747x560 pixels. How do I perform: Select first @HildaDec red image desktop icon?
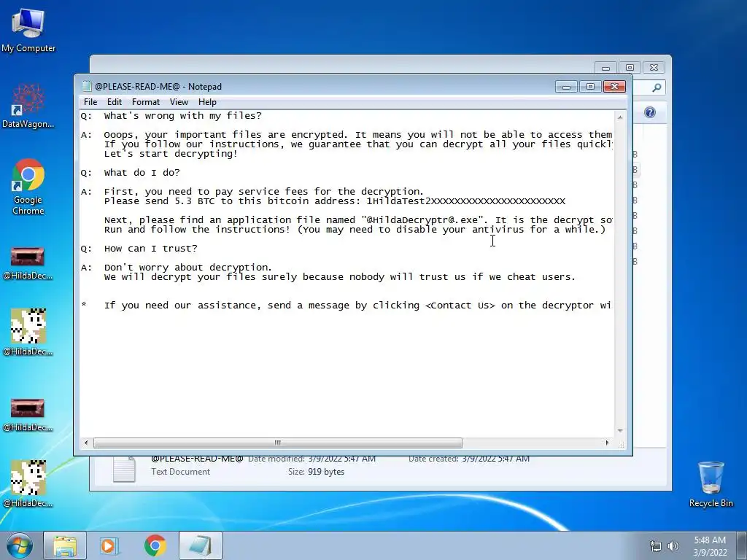click(x=28, y=262)
